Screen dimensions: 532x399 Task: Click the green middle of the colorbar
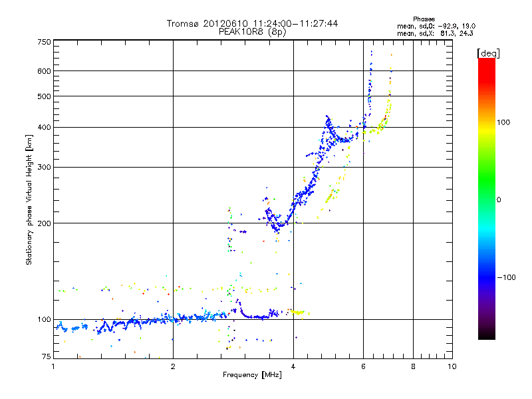(487, 184)
